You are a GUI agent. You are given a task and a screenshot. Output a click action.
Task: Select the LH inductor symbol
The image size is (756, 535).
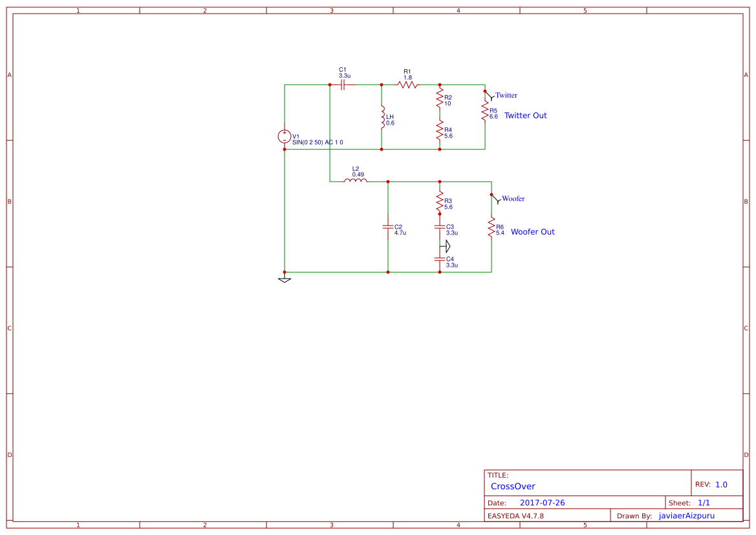(x=382, y=117)
